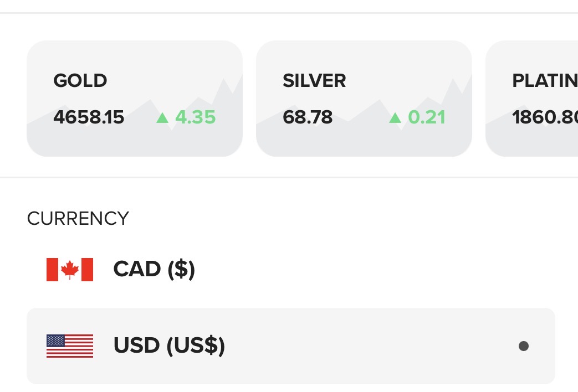Screen dimensions: 578x392
Task: Click empty area of the CAD row
Action: [369, 269]
